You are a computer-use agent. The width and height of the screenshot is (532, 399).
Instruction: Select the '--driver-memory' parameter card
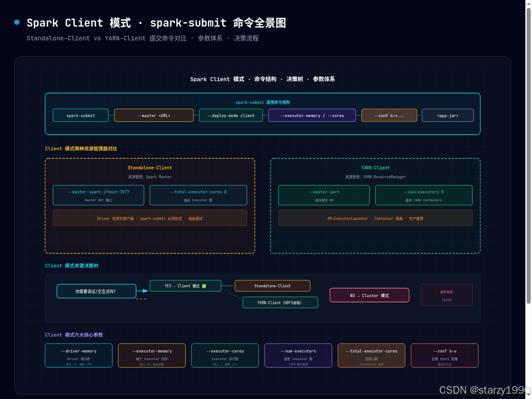pyautogui.click(x=79, y=356)
